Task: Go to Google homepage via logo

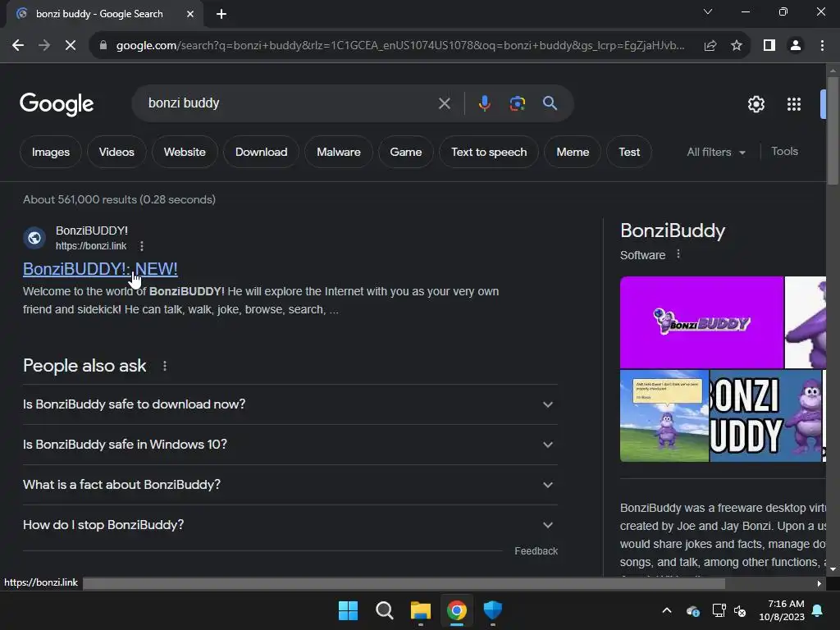Action: [x=57, y=104]
